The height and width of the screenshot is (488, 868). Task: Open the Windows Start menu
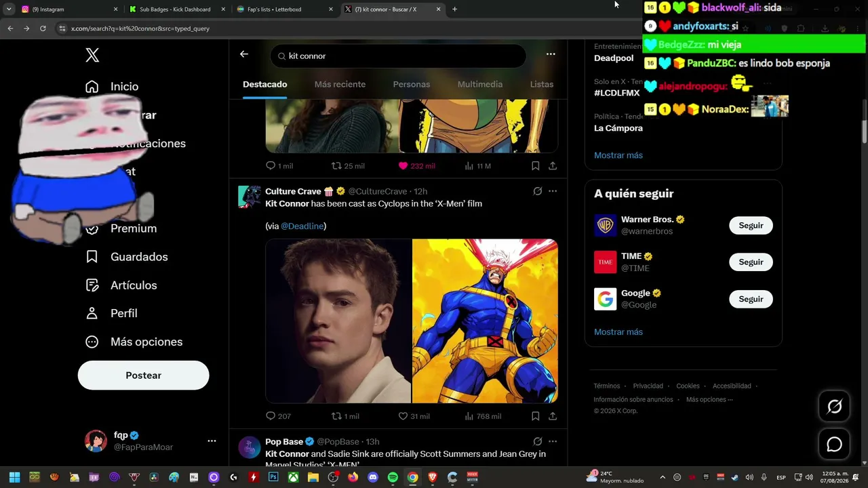click(x=14, y=477)
